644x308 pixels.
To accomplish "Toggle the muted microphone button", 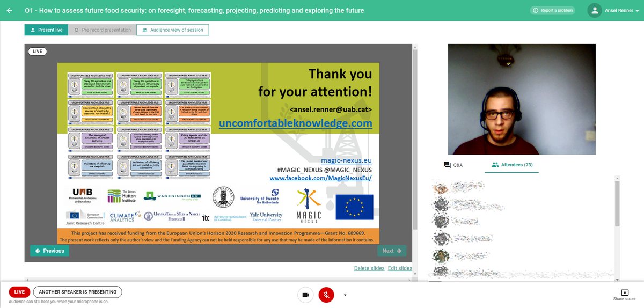I will point(326,295).
